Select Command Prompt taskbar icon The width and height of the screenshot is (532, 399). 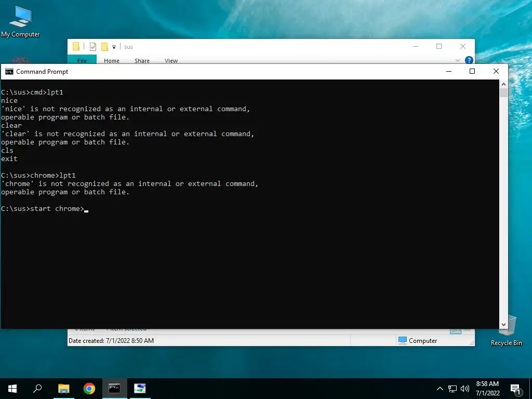[114, 389]
